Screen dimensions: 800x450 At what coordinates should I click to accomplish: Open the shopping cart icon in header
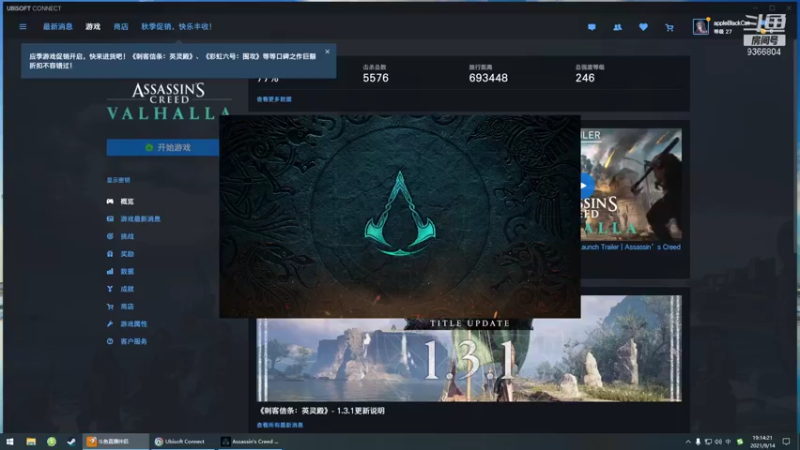pos(669,28)
